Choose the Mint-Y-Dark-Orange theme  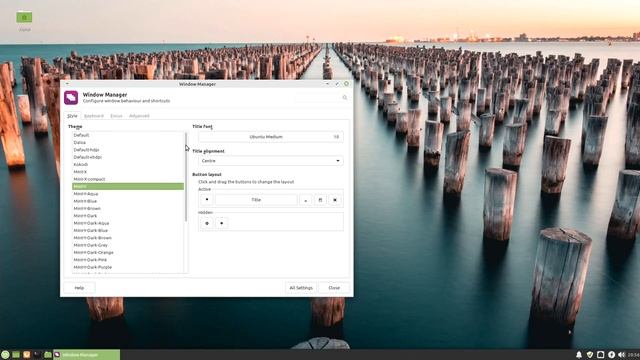pos(128,253)
